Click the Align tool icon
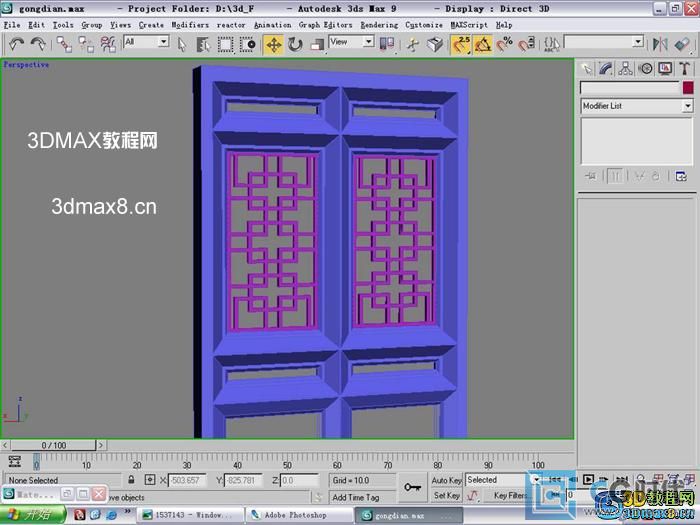Screen dimensions: 700x525 click(682, 44)
